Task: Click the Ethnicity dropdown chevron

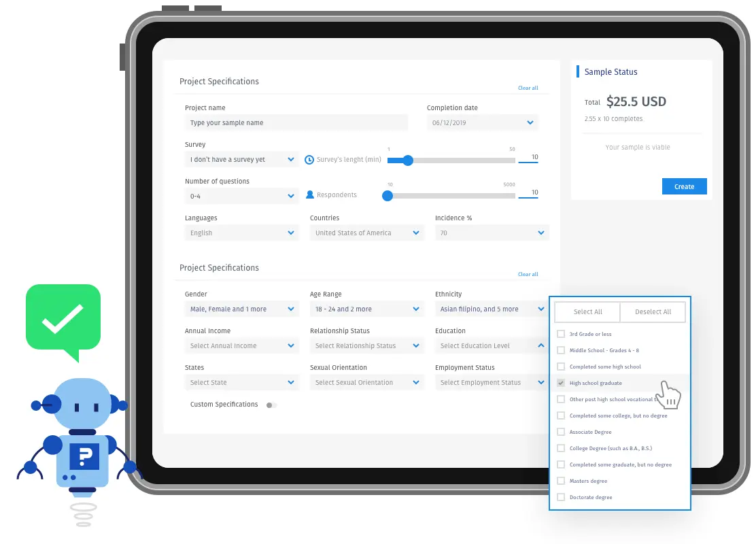Action: point(541,309)
